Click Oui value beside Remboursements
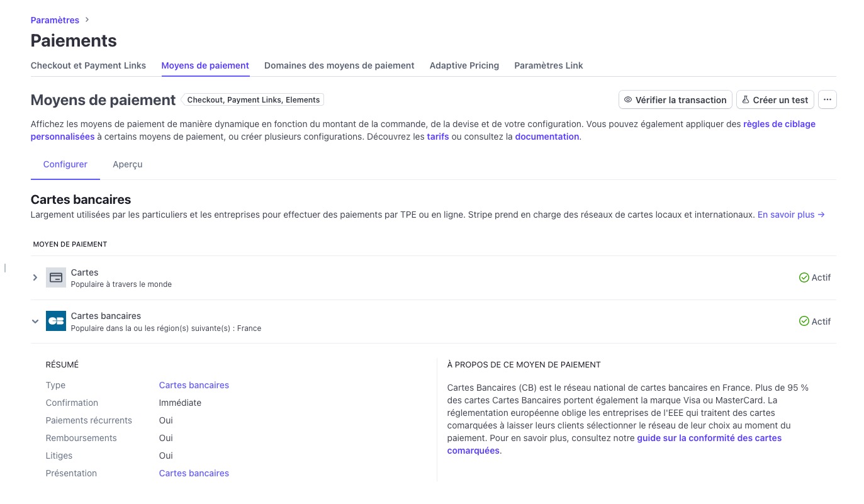This screenshot has width=864, height=504. point(166,438)
